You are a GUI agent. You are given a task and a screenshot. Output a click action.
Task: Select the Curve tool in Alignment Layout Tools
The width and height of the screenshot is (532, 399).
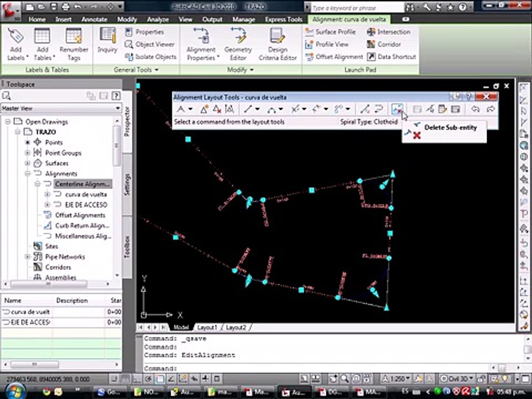click(272, 109)
